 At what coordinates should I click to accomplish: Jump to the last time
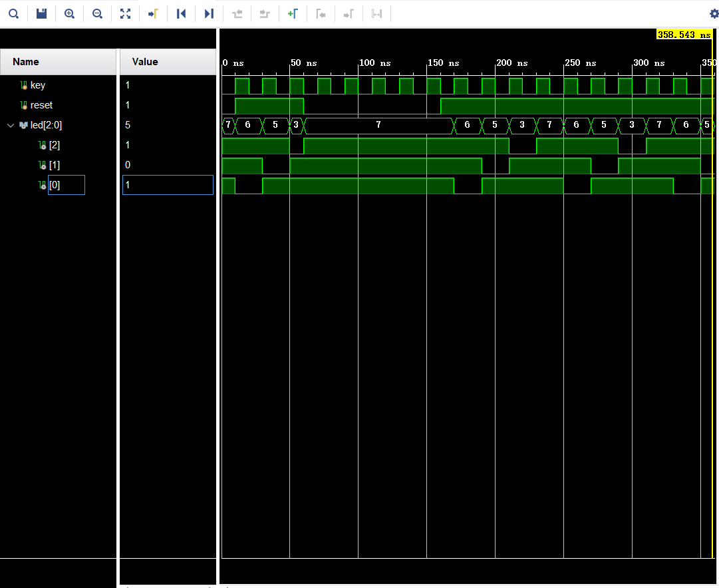click(x=209, y=14)
